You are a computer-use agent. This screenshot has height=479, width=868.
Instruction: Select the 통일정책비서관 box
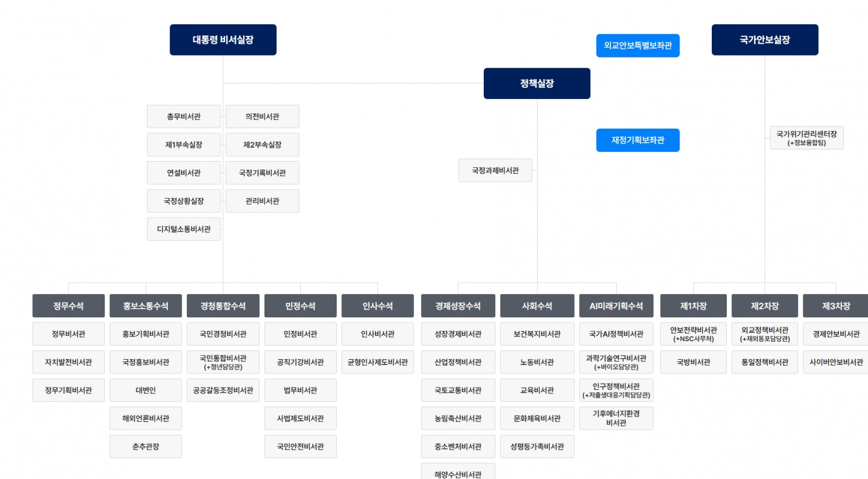pyautogui.click(x=765, y=361)
